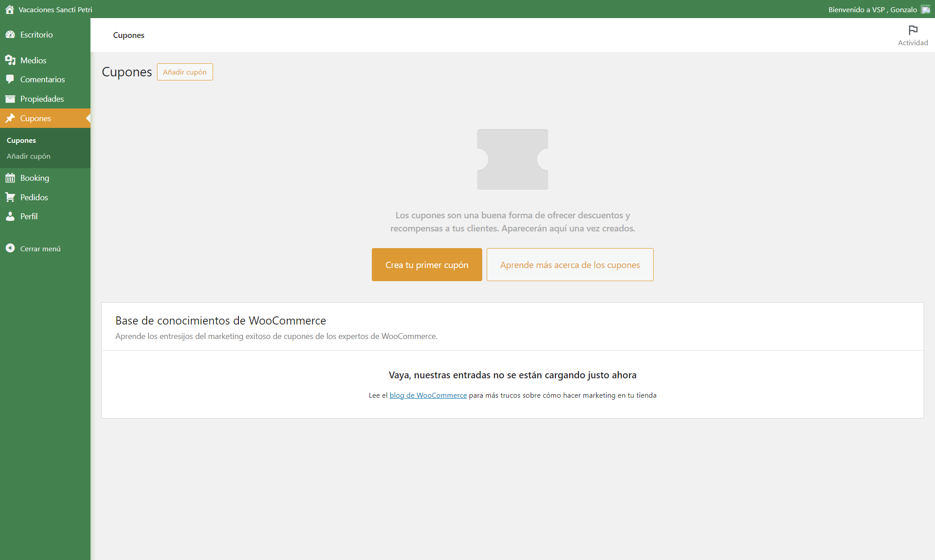
Task: Click the grey coupon ticket placeholder image
Action: 513,160
